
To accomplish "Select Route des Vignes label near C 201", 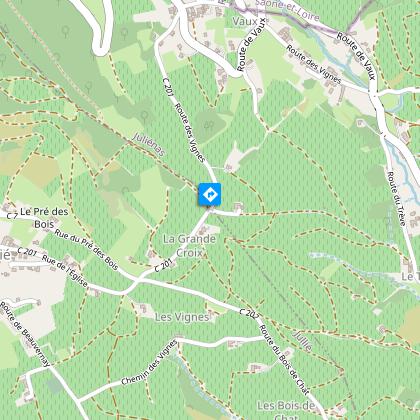I will 189,133.
